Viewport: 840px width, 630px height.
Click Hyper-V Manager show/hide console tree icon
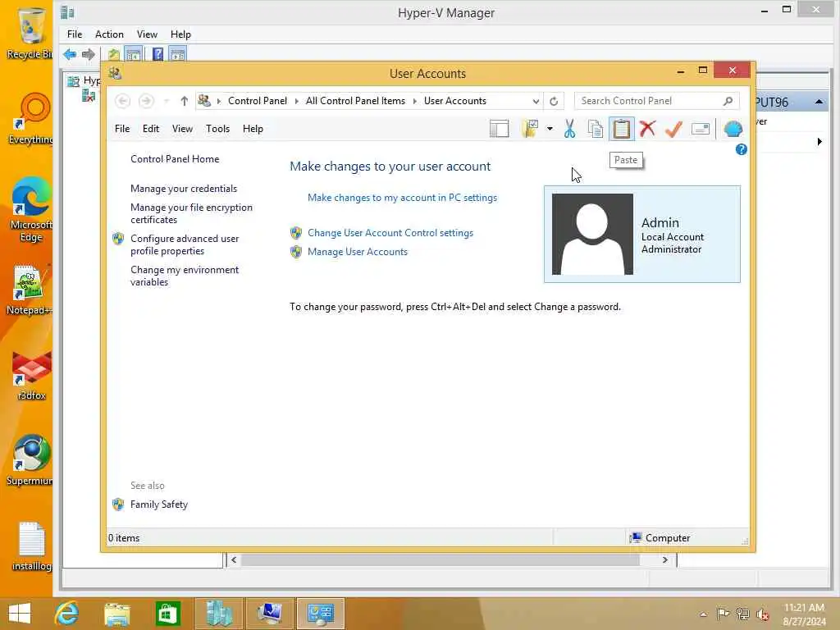[133, 54]
